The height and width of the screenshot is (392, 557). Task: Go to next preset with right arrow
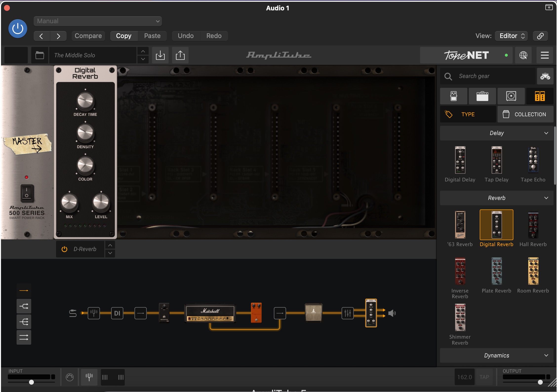pos(58,36)
